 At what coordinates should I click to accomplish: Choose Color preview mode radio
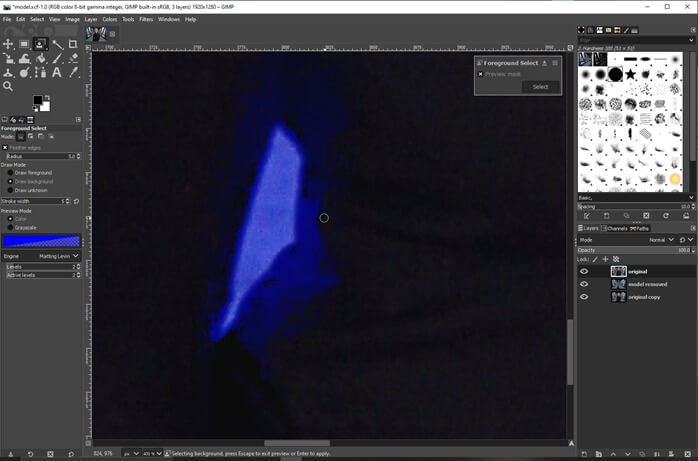pyautogui.click(x=10, y=219)
